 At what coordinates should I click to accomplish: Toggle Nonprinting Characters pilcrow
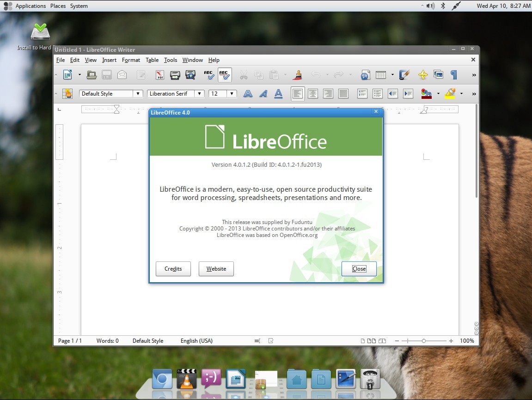453,74
